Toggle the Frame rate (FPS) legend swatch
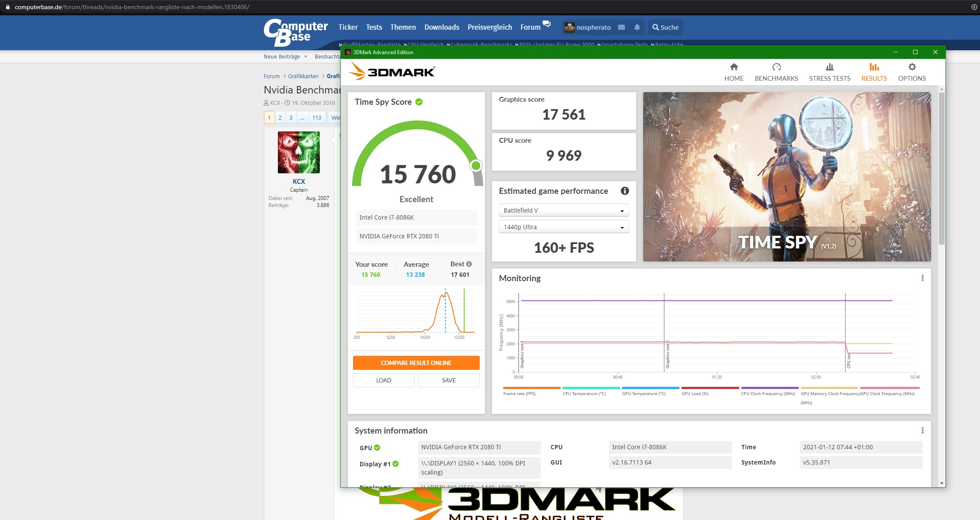Viewport: 980px width, 520px height. [x=532, y=388]
